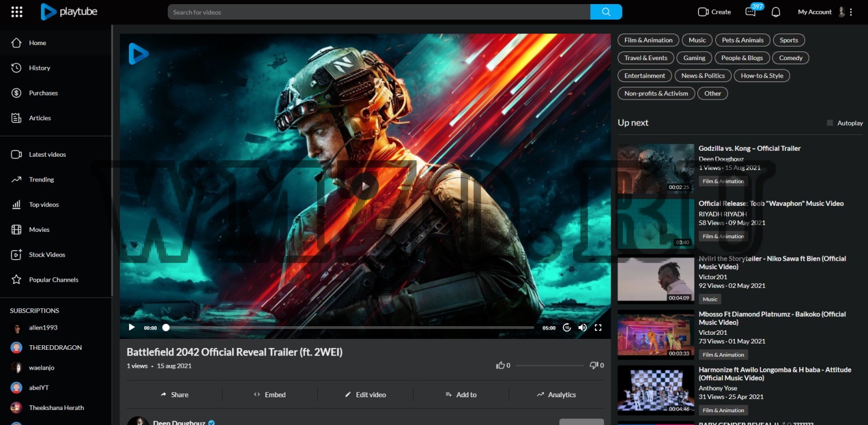
Task: Select the Film & Animation category tag
Action: point(648,40)
